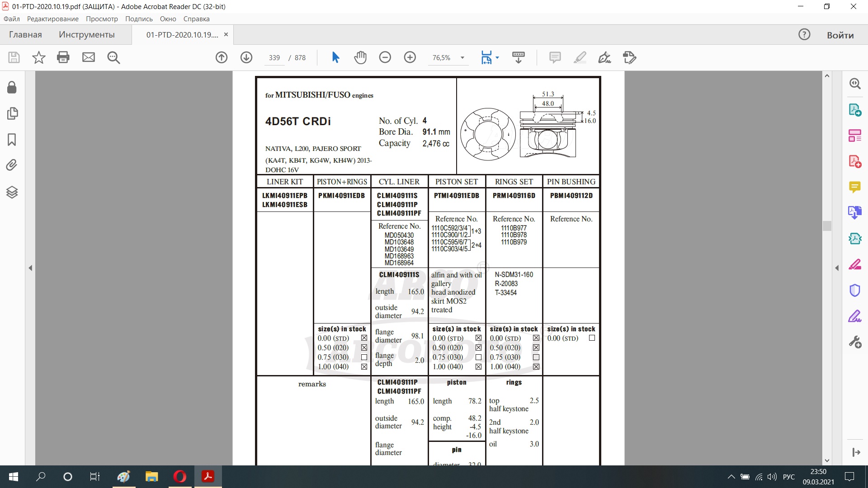This screenshot has height=488, width=868.
Task: Click the page number input field
Action: point(274,58)
